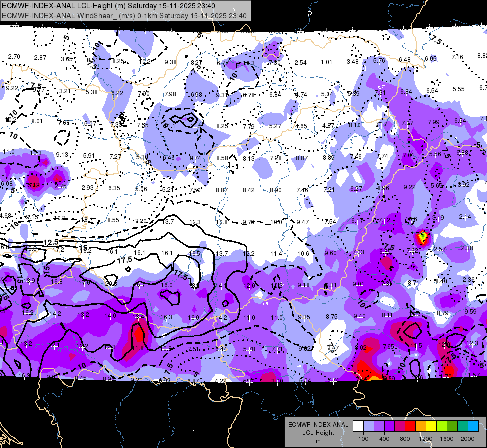
Task: Click wind shear value 13.9
Action: point(29,280)
